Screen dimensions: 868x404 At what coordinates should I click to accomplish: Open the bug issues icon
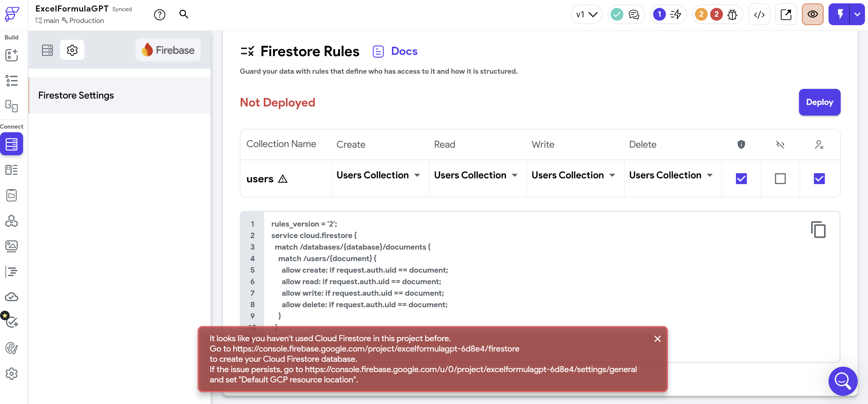pos(732,15)
